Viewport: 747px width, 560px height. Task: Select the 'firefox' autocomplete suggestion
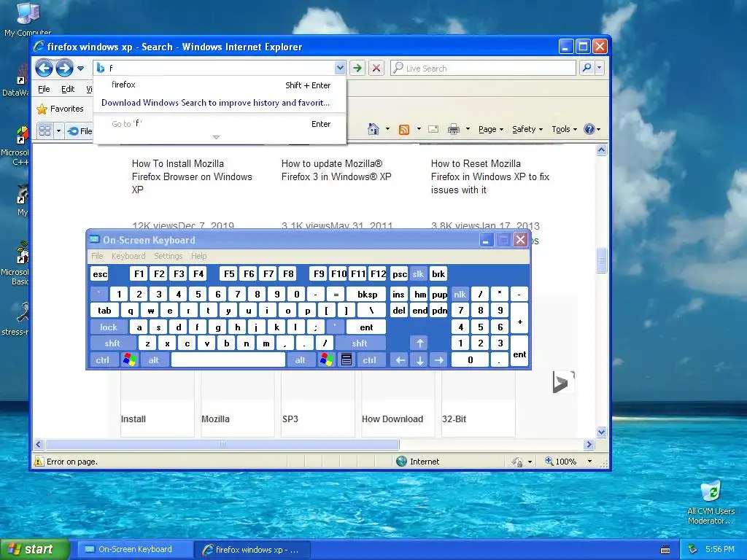pos(219,85)
